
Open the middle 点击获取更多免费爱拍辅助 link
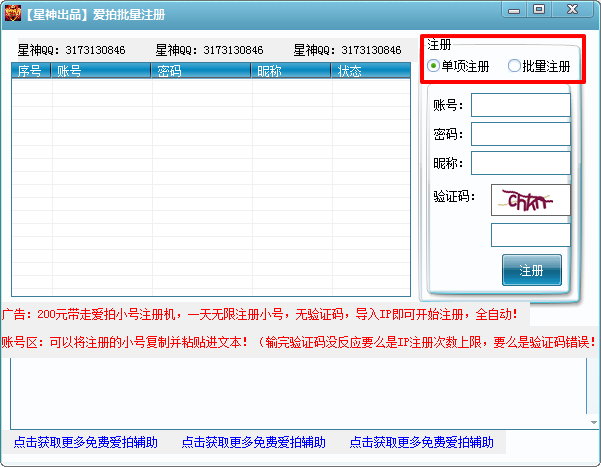pyautogui.click(x=254, y=442)
